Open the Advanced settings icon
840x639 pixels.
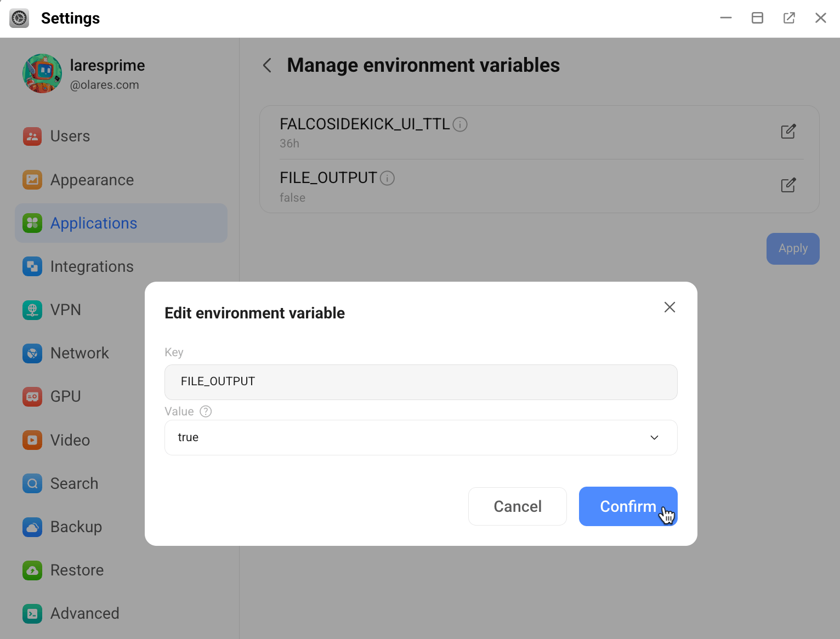click(x=32, y=614)
